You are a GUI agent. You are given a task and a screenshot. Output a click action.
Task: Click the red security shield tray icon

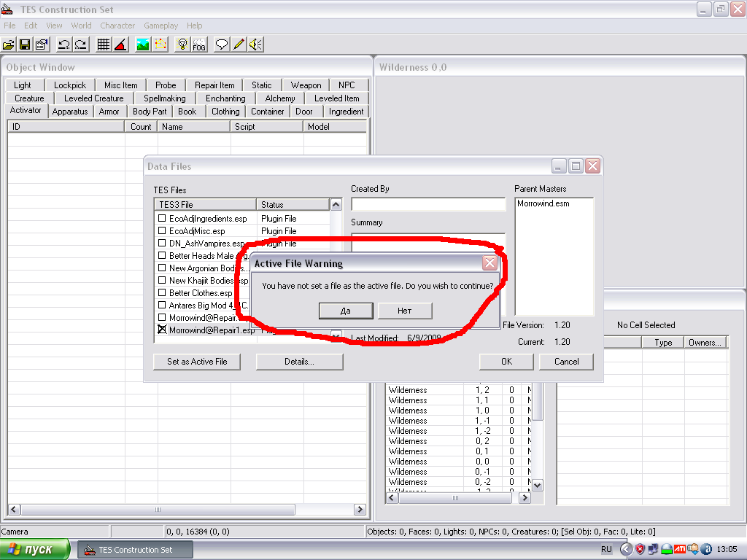point(640,550)
